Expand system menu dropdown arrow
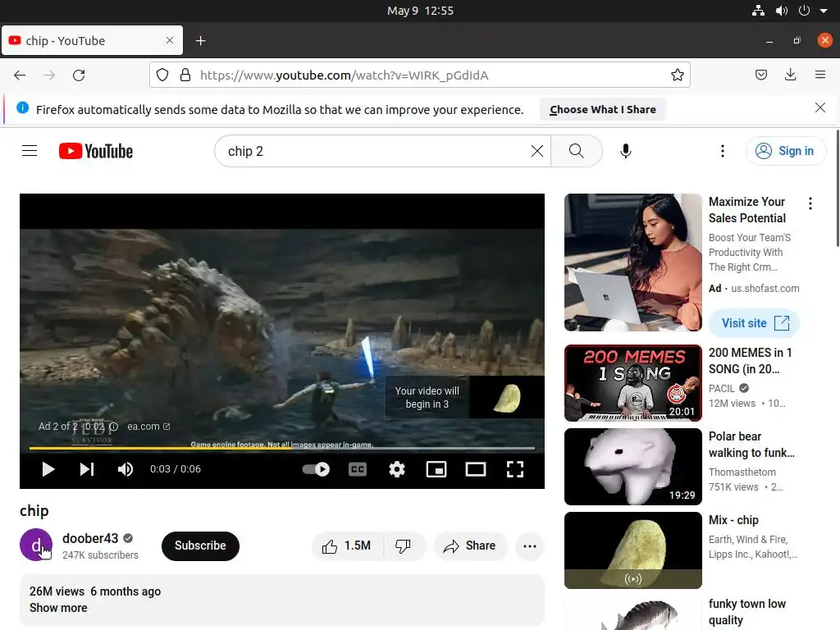 pos(824,11)
